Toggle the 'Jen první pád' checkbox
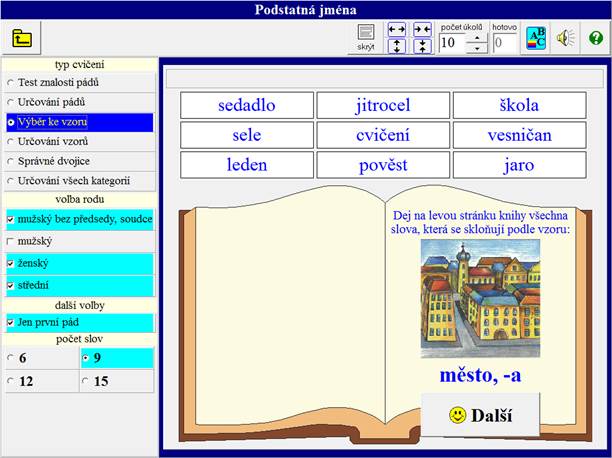The height and width of the screenshot is (458, 612). point(11,323)
